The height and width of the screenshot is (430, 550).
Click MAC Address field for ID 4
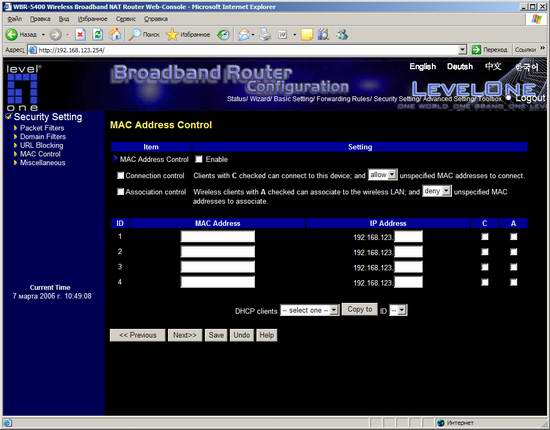[218, 282]
